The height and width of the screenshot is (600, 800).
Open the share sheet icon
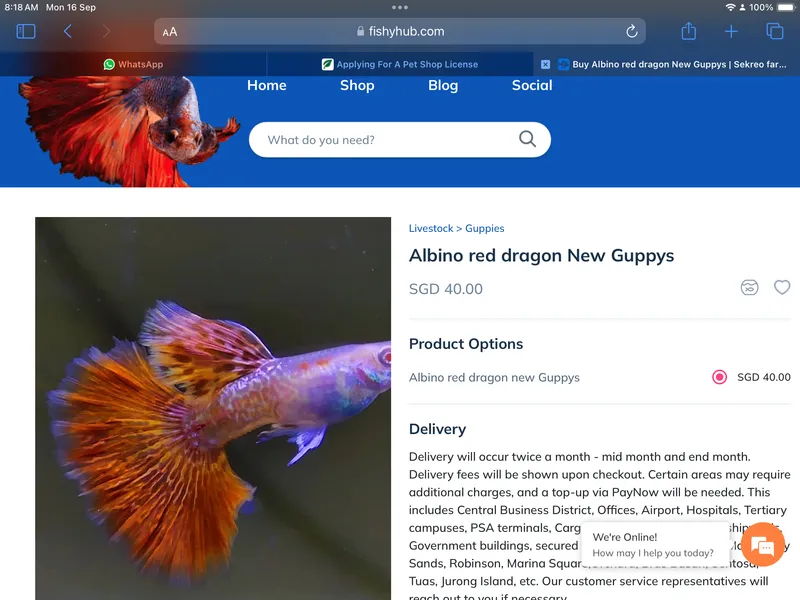tap(689, 31)
